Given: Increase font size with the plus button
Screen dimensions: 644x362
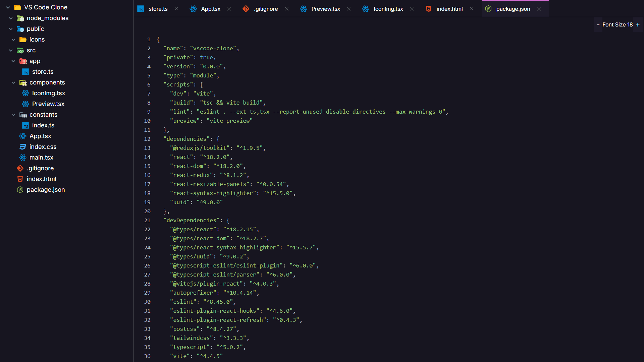Looking at the screenshot, I should 638,25.
